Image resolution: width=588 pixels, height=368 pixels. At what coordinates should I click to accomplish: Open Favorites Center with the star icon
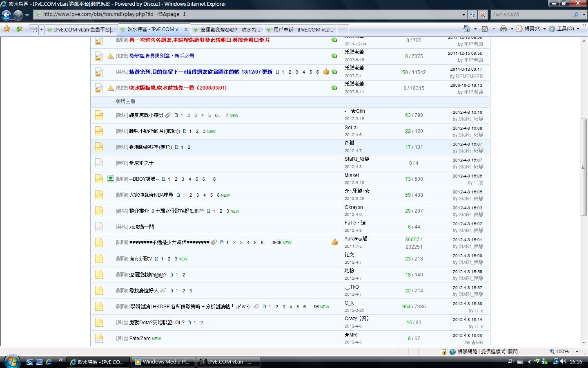pos(7,29)
